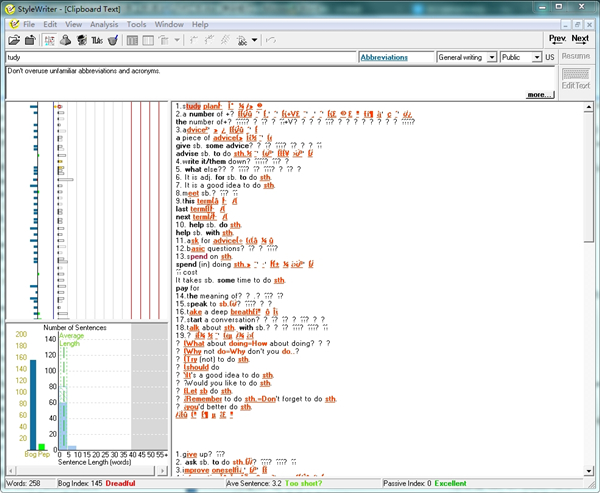Click the word input field containing 'tudy'

[x=180, y=58]
